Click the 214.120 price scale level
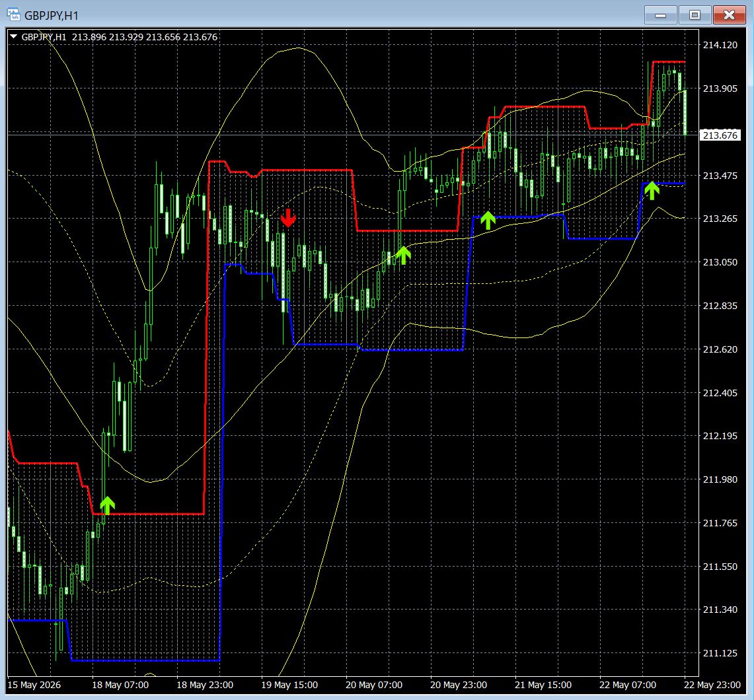Image resolution: width=754 pixels, height=700 pixels. click(720, 45)
